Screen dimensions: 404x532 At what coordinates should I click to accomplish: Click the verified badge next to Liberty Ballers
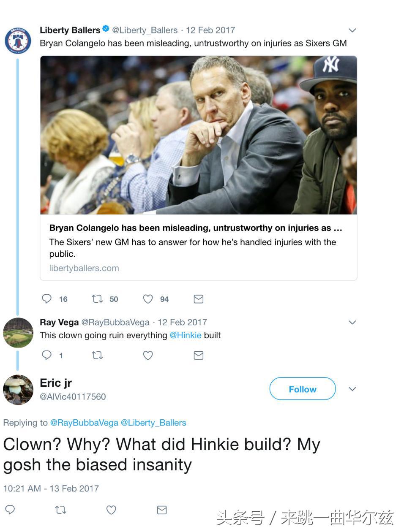[105, 30]
